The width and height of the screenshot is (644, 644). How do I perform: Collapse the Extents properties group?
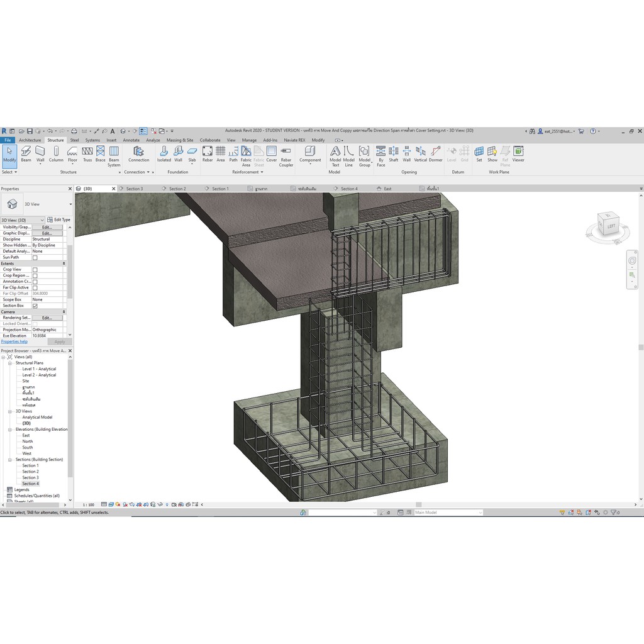coord(64,264)
